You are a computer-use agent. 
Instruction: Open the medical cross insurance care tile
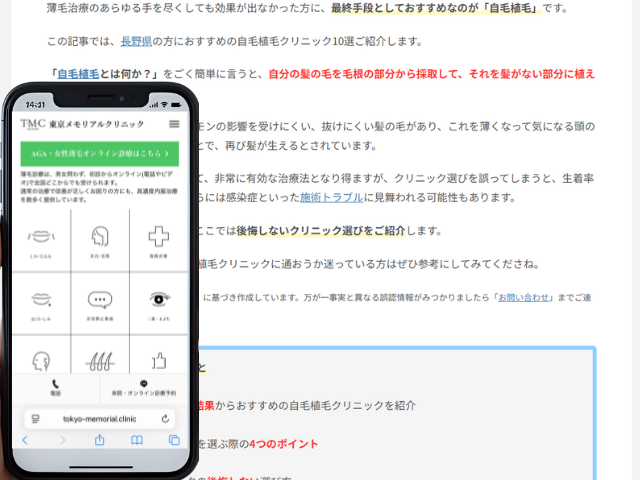158,239
